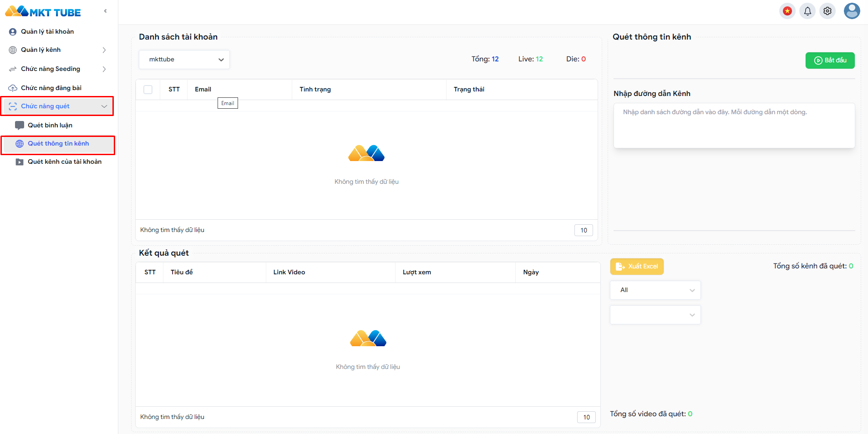The image size is (868, 434).
Task: Click the Xuất Excel button
Action: pyautogui.click(x=637, y=267)
